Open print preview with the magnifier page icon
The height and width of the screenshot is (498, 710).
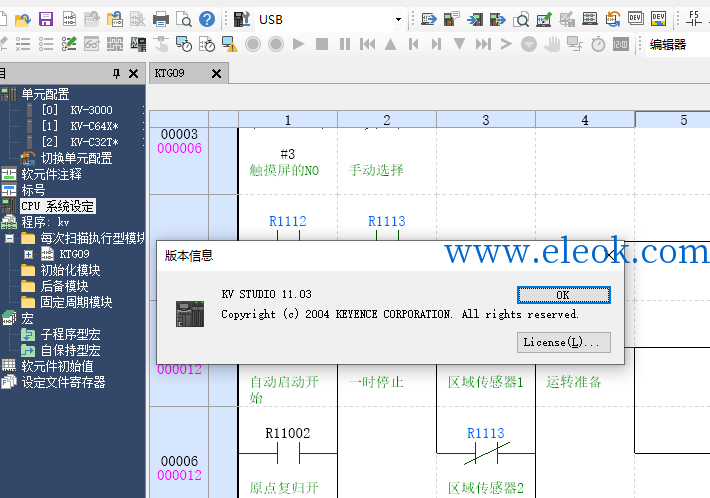point(184,19)
